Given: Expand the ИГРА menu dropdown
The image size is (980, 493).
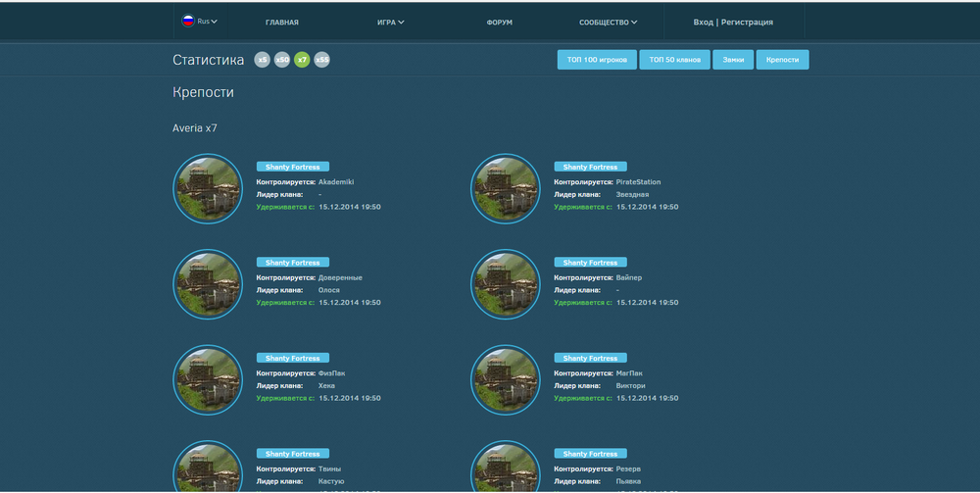Looking at the screenshot, I should [390, 22].
